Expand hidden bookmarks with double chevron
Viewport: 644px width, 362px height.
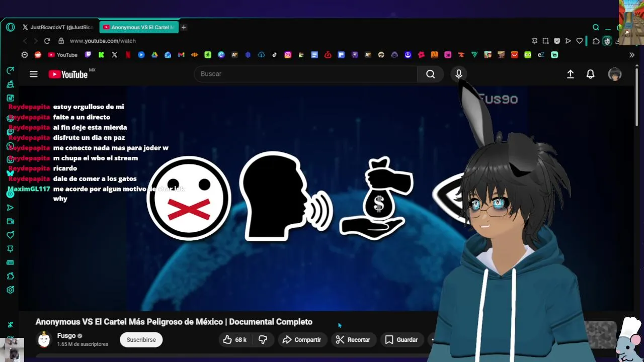(x=632, y=55)
